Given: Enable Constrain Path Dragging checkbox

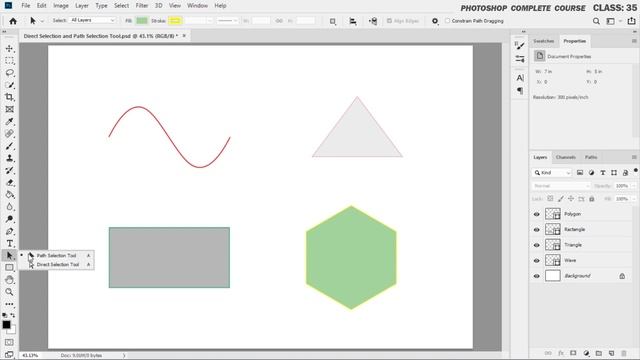Looking at the screenshot, I should pos(447,21).
